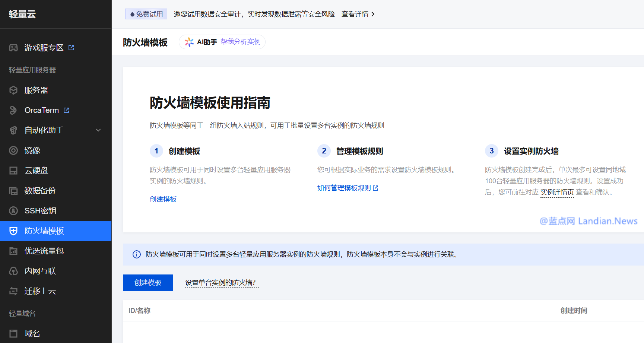Click the 免费试用 badge in banner
Screen dimensions: 644x343
(x=146, y=14)
